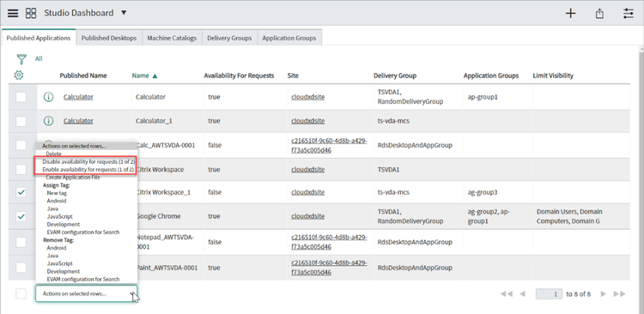
Task: Choose Development under Assign Tag
Action: (64, 225)
